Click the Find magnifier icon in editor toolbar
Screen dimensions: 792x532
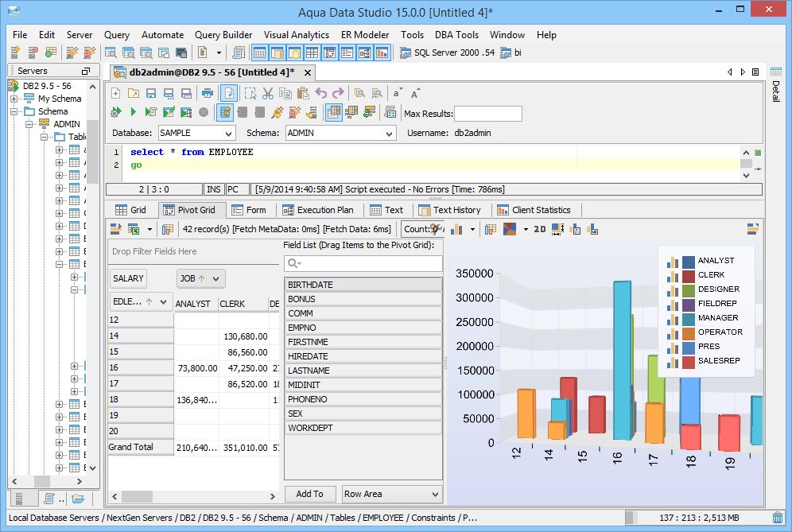pos(359,93)
